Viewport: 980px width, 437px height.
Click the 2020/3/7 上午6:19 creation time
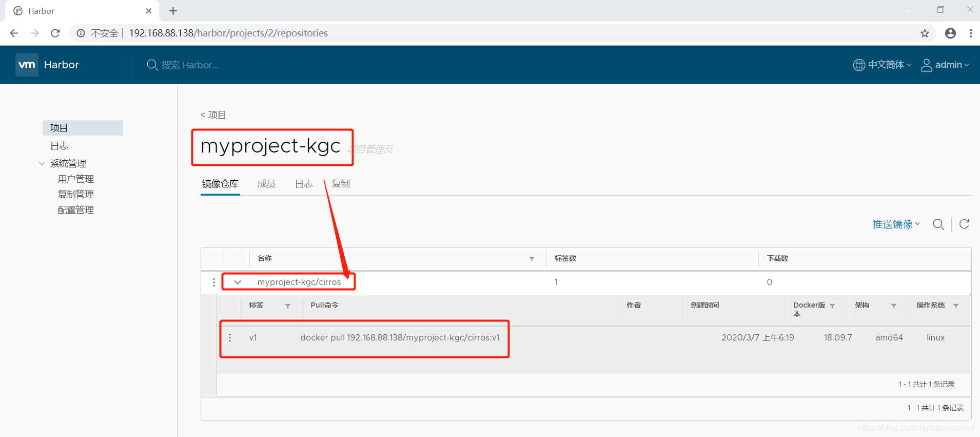[758, 337]
